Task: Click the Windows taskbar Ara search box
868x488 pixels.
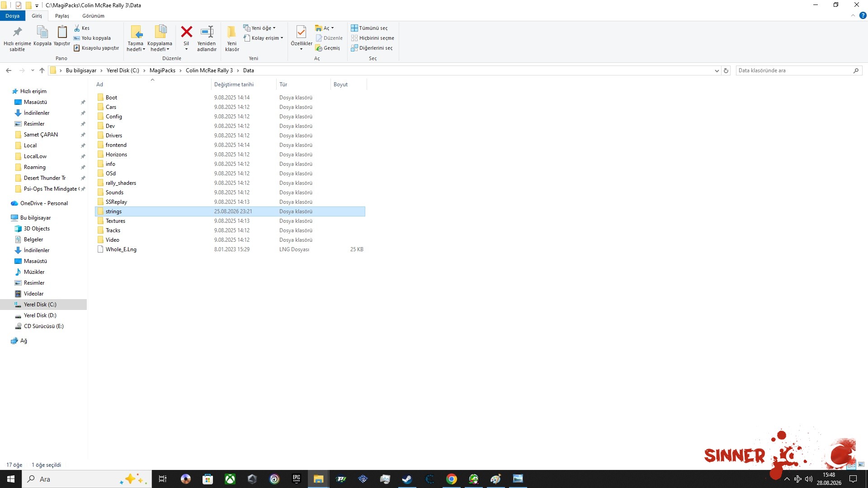Action: click(87, 479)
